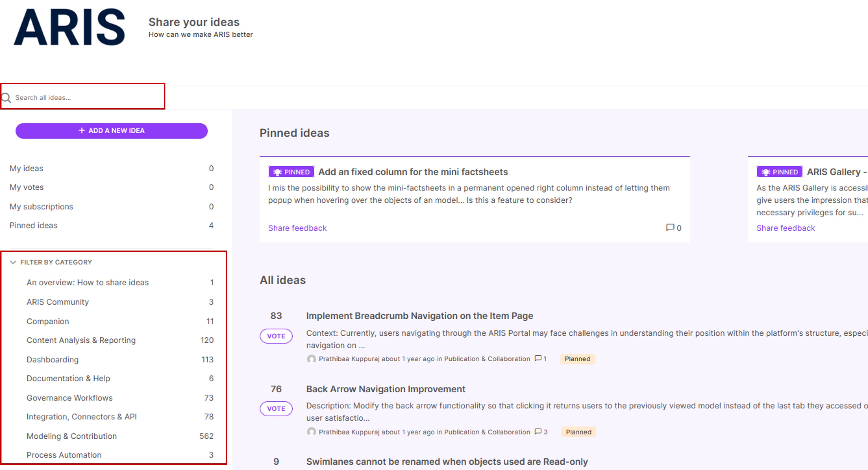Open comments on Implement Breadcrumb Navigation idea
This screenshot has width=868, height=470.
[x=538, y=359]
